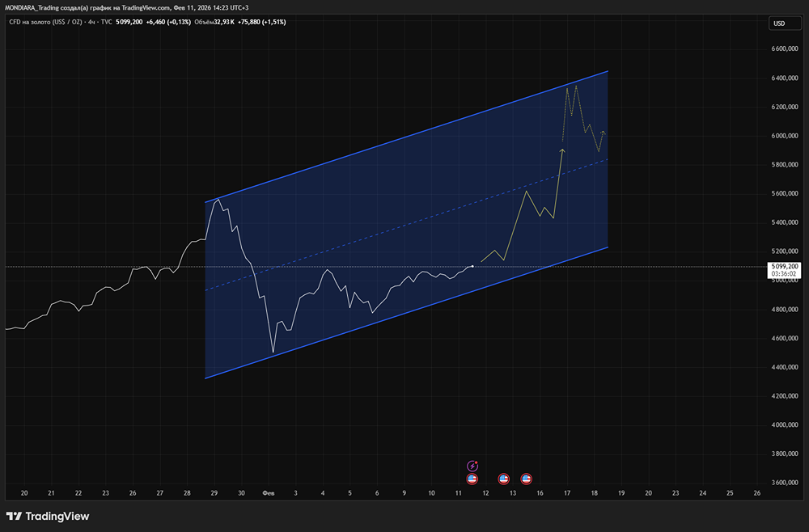Viewport: 809px width, 532px height.
Task: Open the middle US flag economic event
Action: (x=503, y=479)
